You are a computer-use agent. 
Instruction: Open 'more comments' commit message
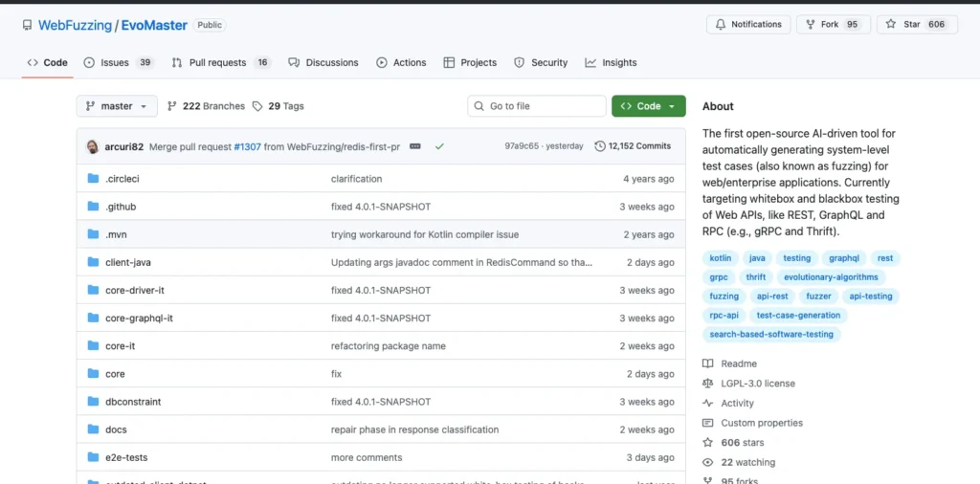pyautogui.click(x=367, y=457)
